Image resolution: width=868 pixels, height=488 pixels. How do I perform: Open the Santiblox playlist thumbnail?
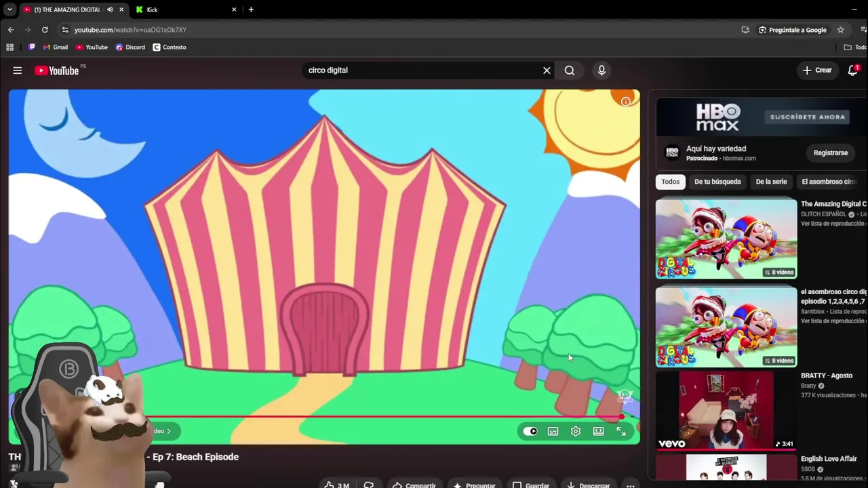(726, 327)
